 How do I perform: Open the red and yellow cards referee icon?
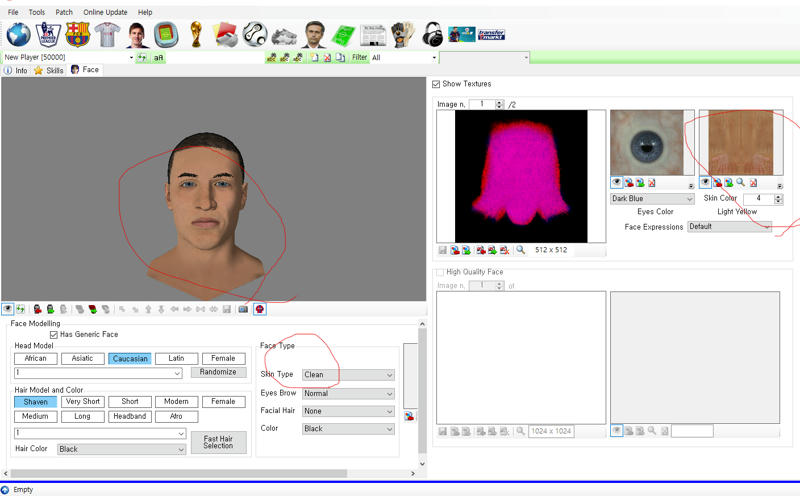(x=225, y=35)
